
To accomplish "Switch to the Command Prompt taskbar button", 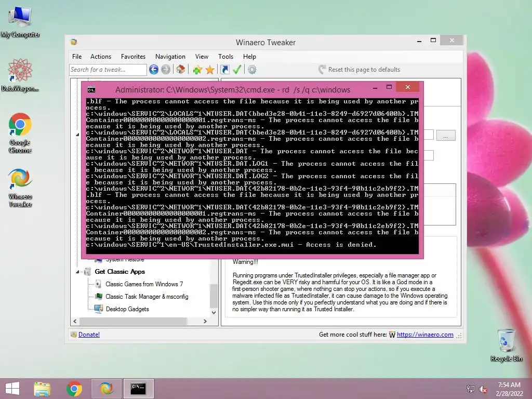I will tap(138, 389).
